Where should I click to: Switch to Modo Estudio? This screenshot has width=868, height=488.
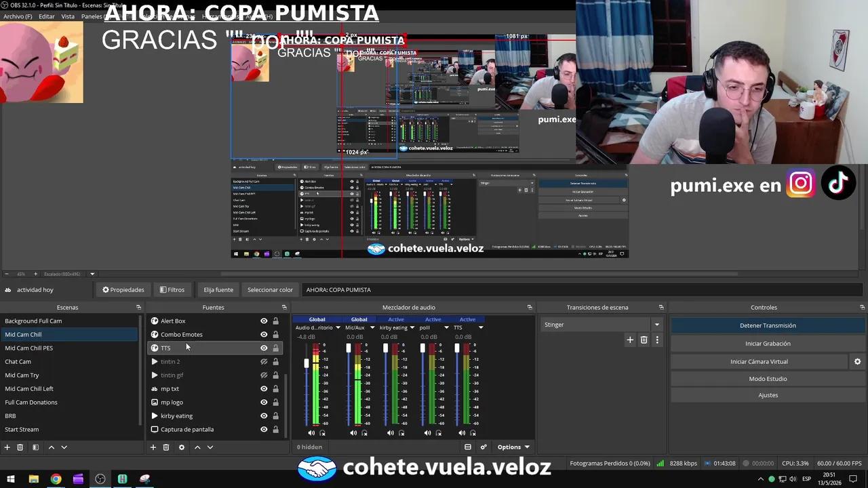tap(768, 379)
